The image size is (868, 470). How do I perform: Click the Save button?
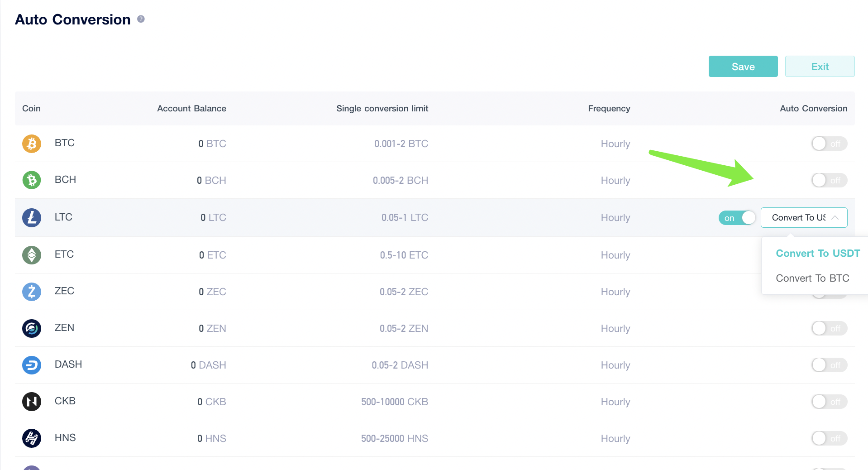click(743, 66)
